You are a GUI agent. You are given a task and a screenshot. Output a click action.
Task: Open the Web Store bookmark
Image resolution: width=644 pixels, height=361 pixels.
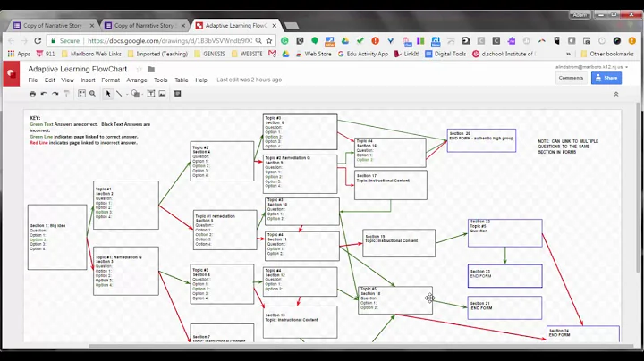(313, 54)
